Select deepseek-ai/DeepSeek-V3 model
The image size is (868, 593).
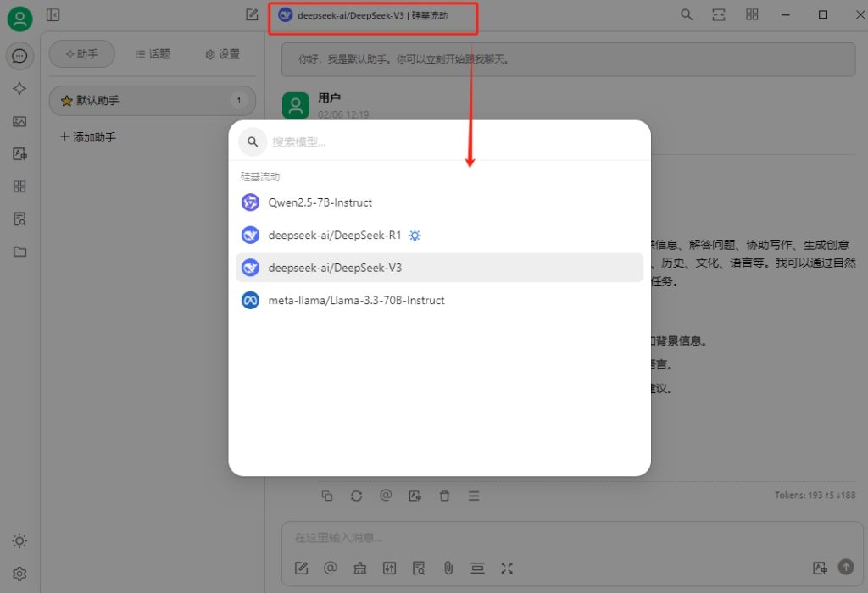440,268
